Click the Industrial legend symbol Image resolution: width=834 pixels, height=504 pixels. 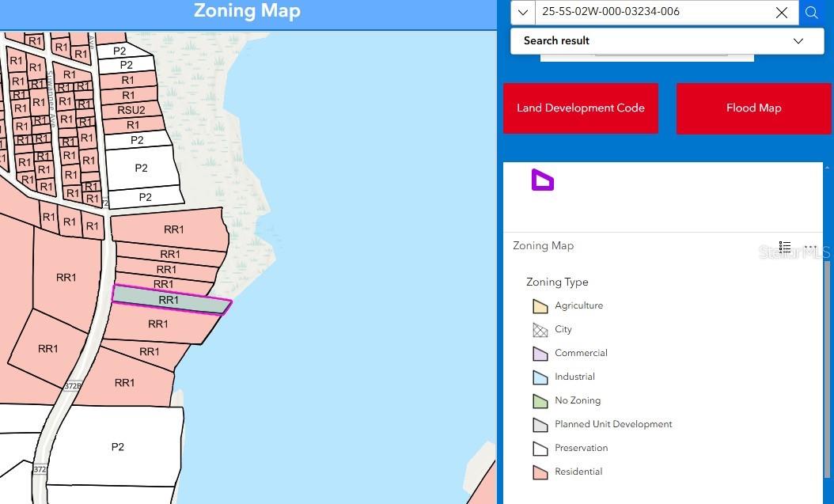coord(540,377)
